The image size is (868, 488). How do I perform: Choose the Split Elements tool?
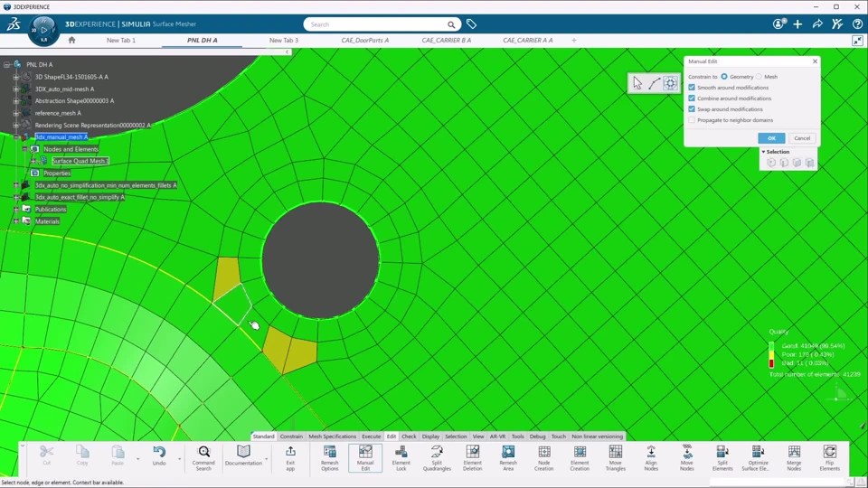tap(722, 457)
